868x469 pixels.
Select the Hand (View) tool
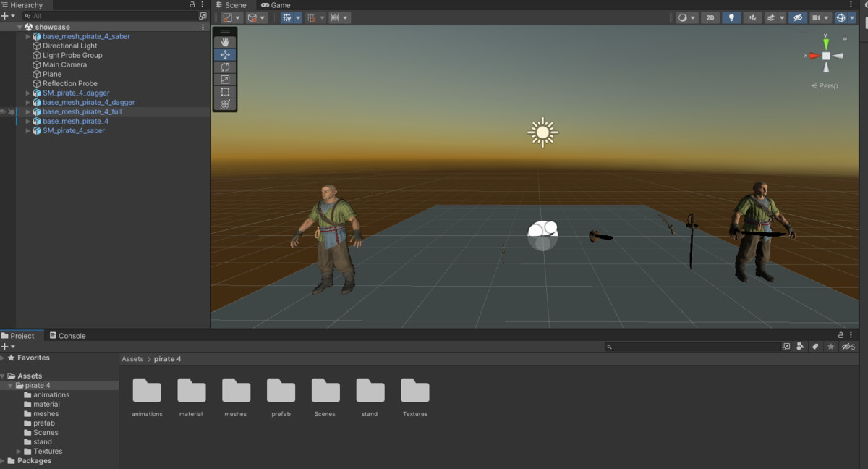coord(225,43)
